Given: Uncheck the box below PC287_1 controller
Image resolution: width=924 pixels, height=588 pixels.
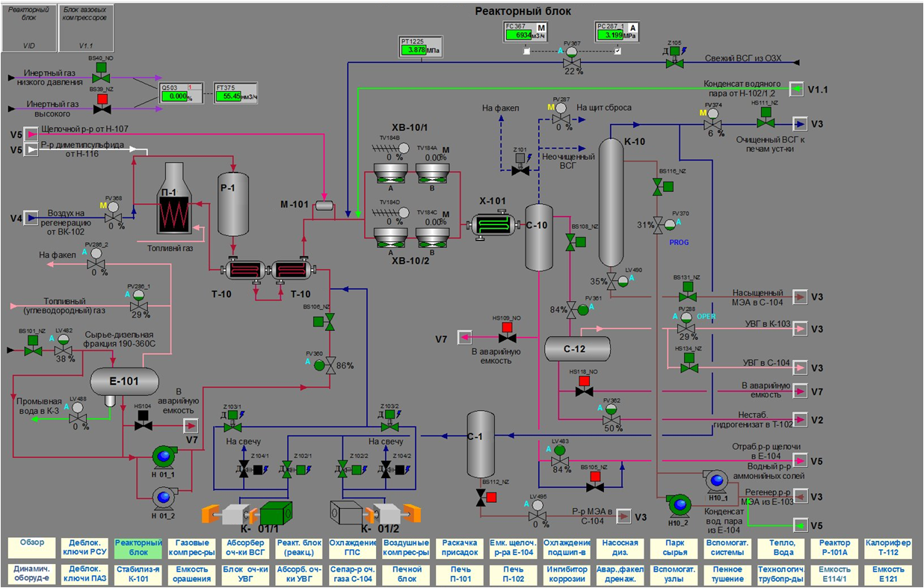Looking at the screenshot, I should point(617,52).
